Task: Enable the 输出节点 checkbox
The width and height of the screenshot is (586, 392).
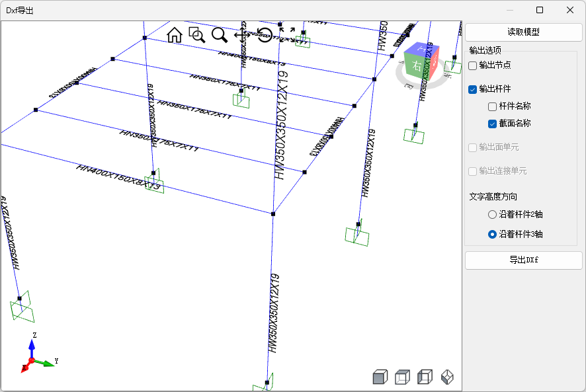Action: coord(473,65)
